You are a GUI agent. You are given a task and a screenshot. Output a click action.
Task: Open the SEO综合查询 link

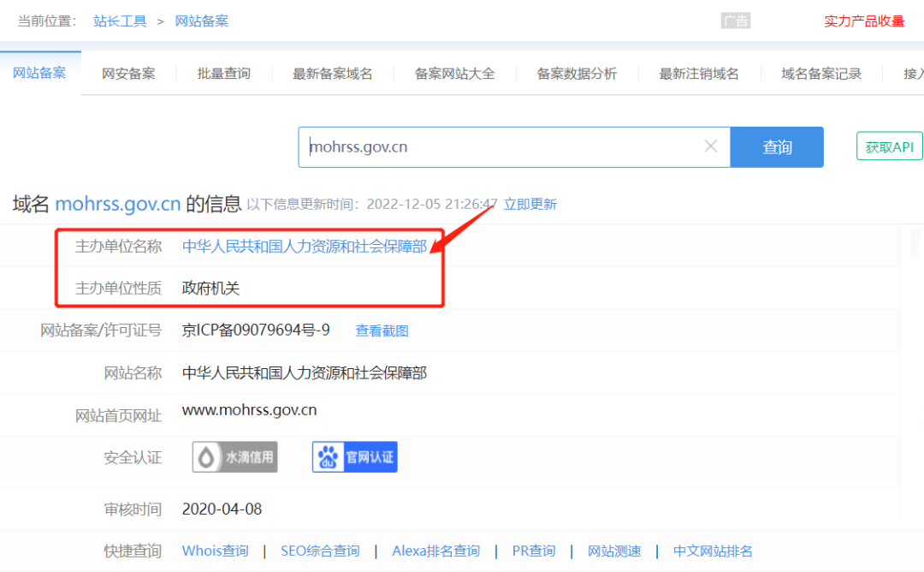tap(320, 551)
